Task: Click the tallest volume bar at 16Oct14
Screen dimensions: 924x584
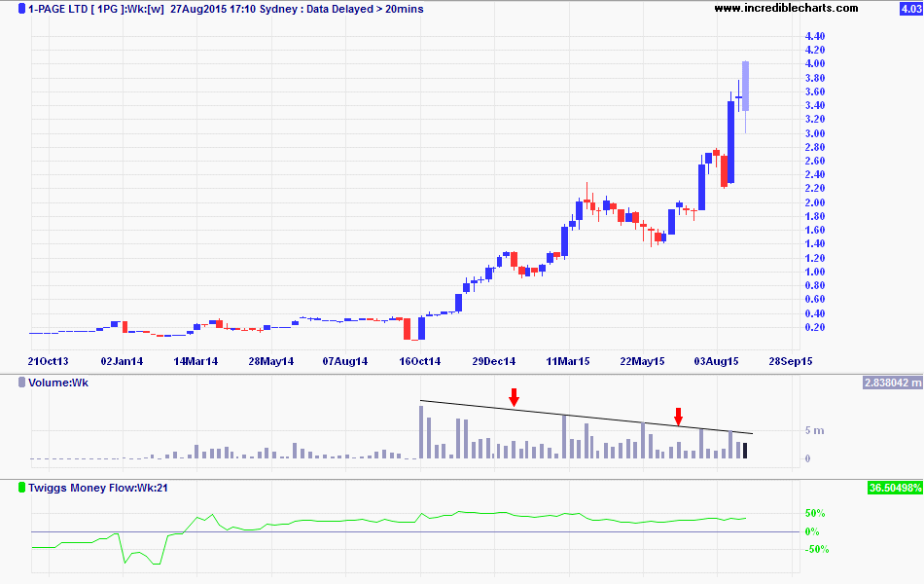Action: (x=421, y=432)
